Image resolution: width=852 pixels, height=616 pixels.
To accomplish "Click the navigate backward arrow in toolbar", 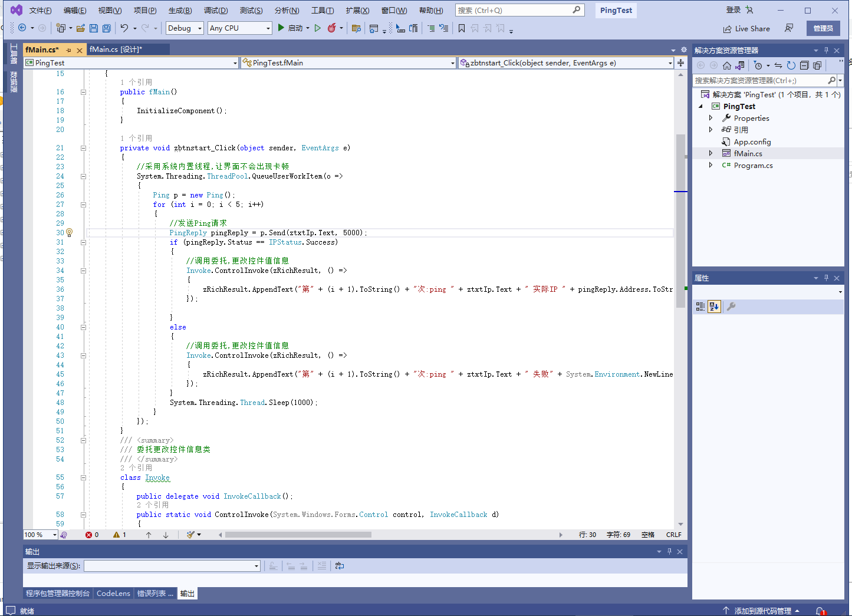I will click(22, 28).
